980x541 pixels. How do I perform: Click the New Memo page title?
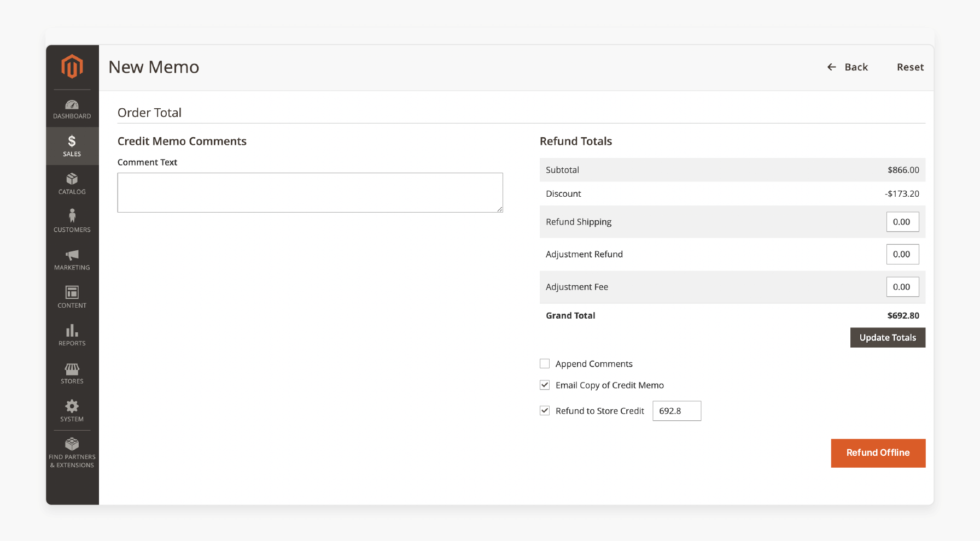tap(154, 67)
